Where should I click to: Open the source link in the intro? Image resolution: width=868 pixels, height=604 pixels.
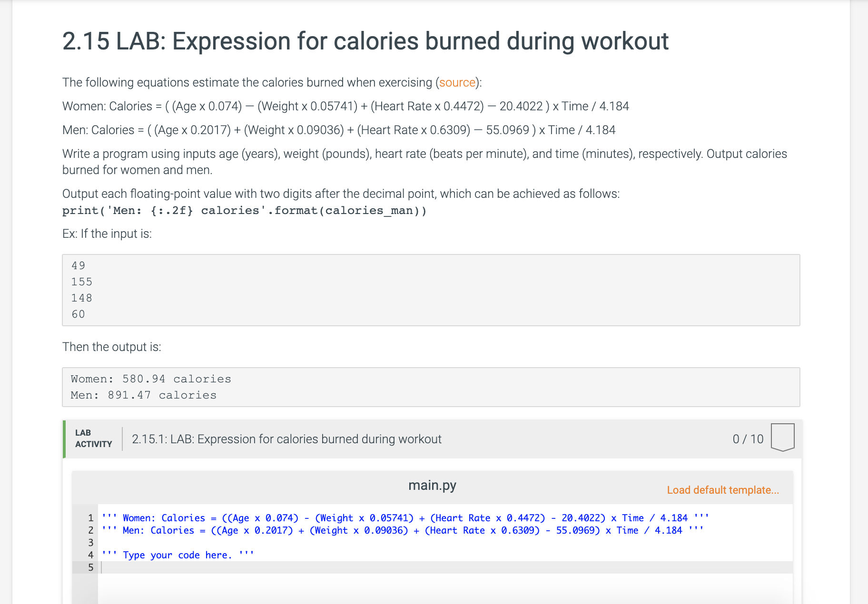[457, 82]
